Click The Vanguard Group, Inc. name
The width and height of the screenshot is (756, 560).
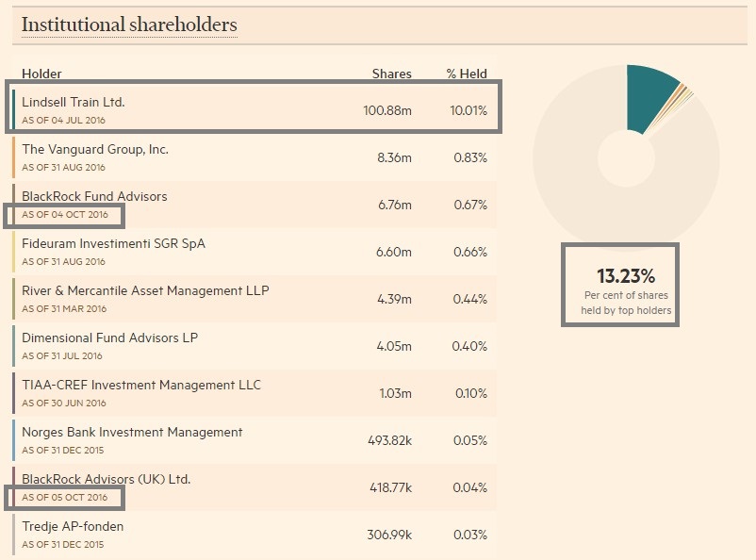(x=95, y=149)
